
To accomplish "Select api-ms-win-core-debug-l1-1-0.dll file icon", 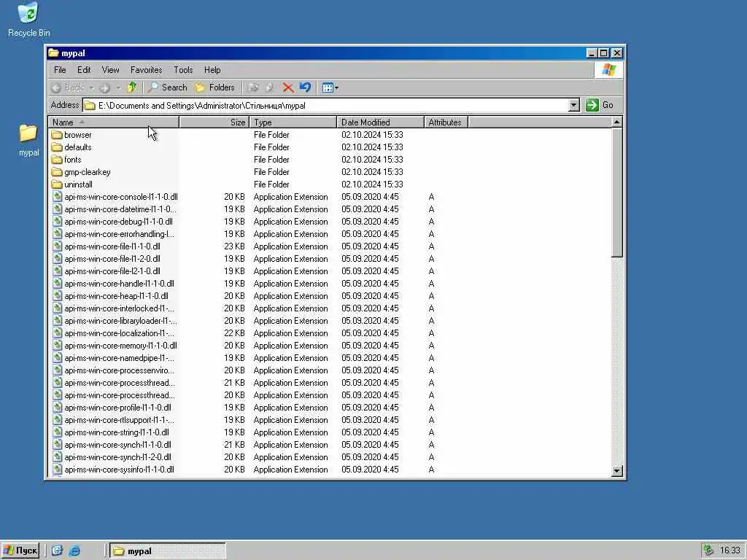I will pos(57,222).
